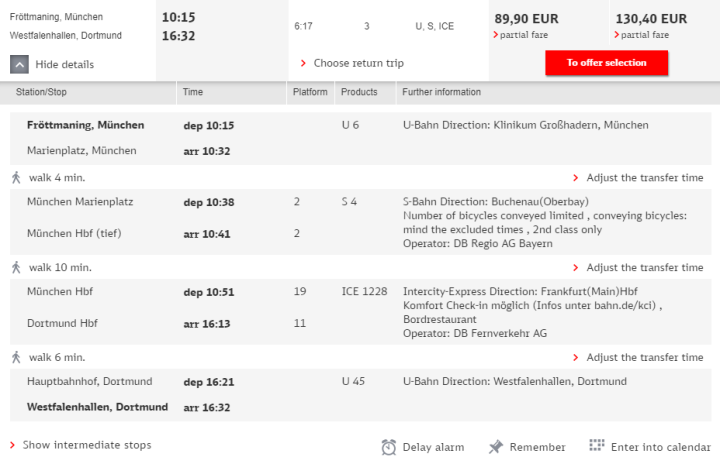Adjust the transfer time after walk 10 min.
The height and width of the screenshot is (464, 720).
pos(644,267)
